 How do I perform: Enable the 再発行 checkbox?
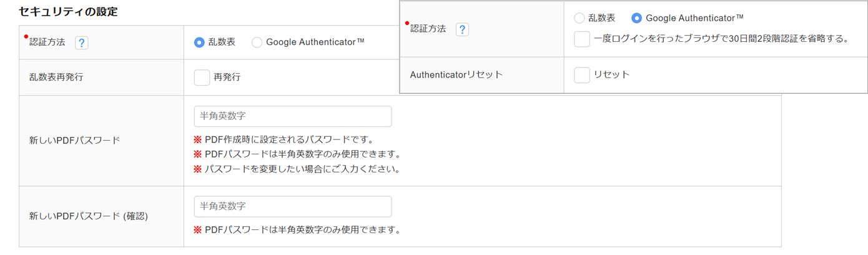pyautogui.click(x=202, y=77)
